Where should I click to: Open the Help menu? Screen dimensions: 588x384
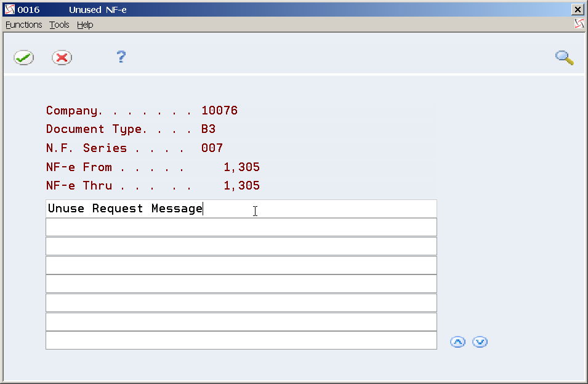click(x=85, y=25)
